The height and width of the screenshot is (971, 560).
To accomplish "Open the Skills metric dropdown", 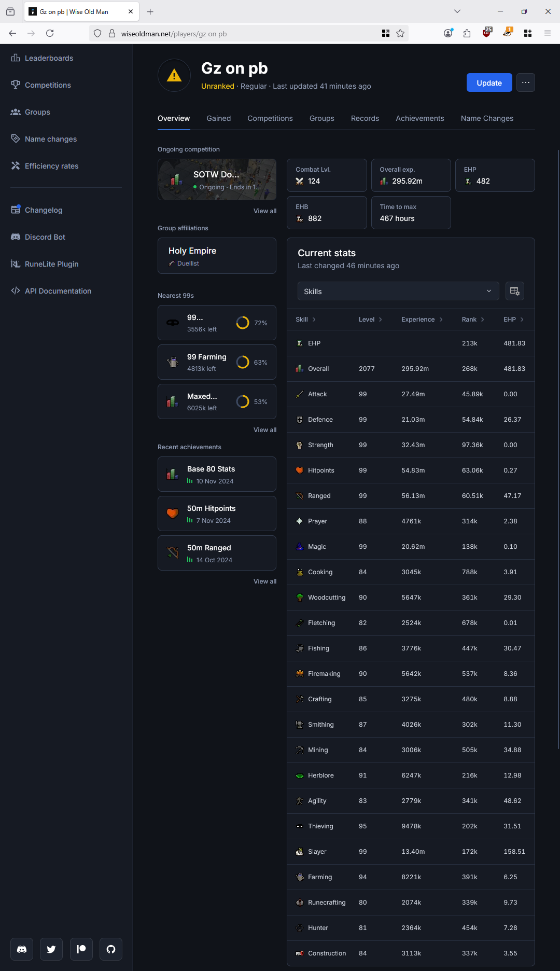I will pyautogui.click(x=398, y=291).
